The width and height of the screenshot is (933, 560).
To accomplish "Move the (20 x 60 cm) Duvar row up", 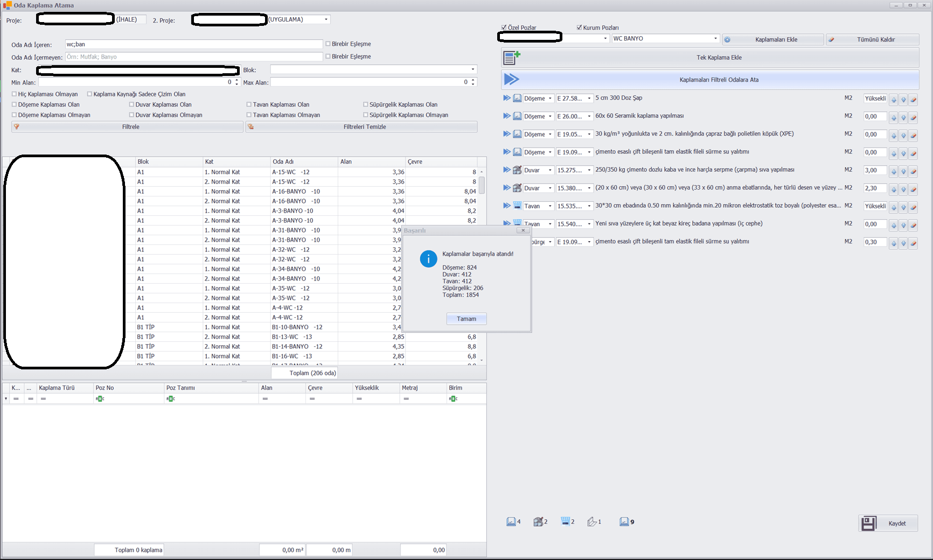I will click(894, 189).
